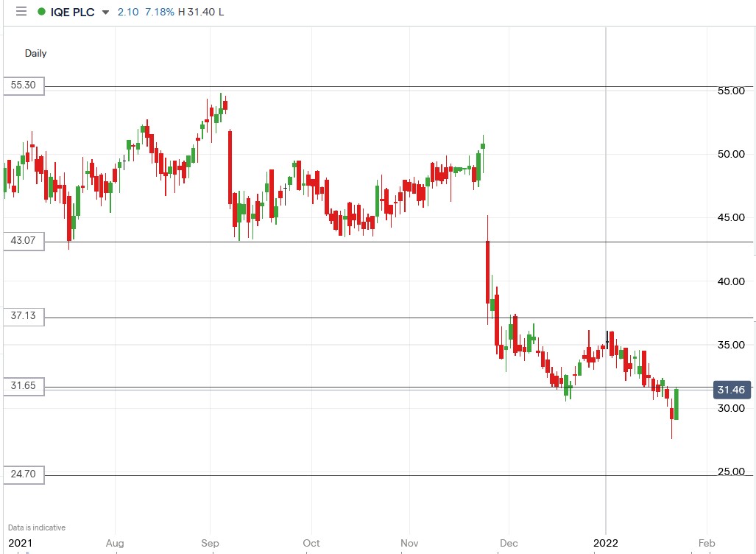Select the 55.30 price level label

click(23, 85)
